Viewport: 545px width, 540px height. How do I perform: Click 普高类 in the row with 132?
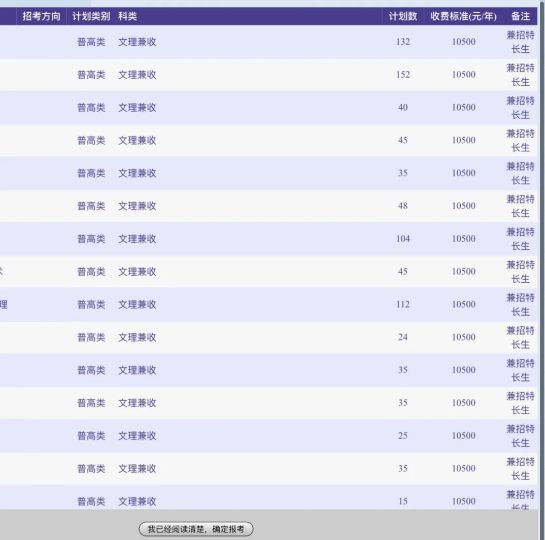point(91,42)
